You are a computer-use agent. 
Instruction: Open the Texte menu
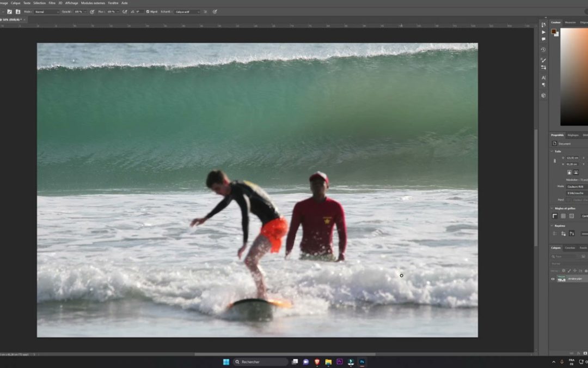tap(27, 3)
